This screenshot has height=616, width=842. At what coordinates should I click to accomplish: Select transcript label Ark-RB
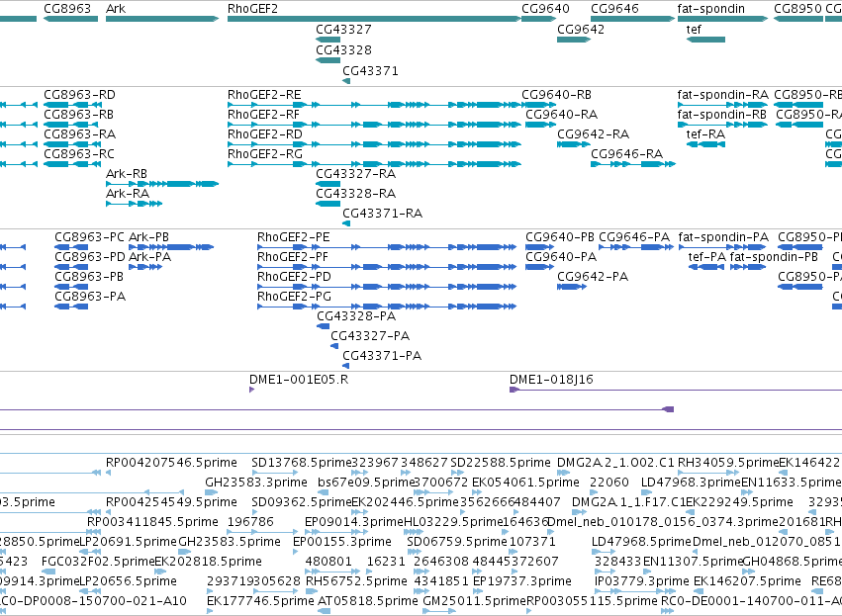[x=127, y=174]
